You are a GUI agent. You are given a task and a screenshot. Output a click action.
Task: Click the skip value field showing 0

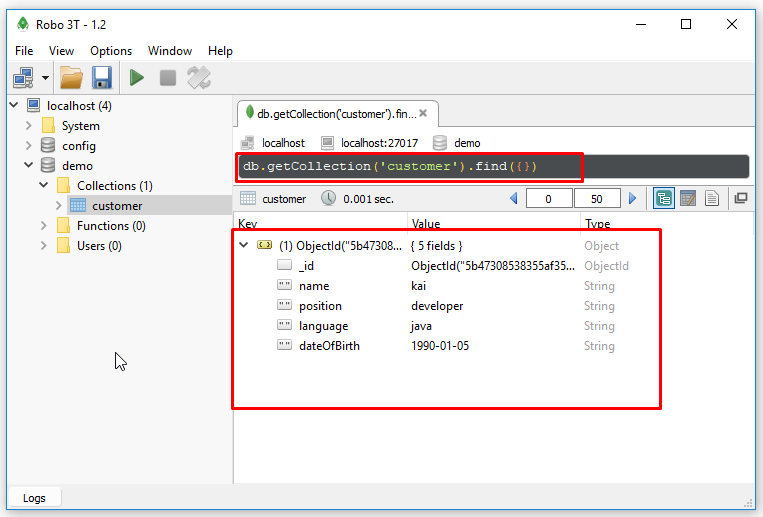click(x=548, y=199)
